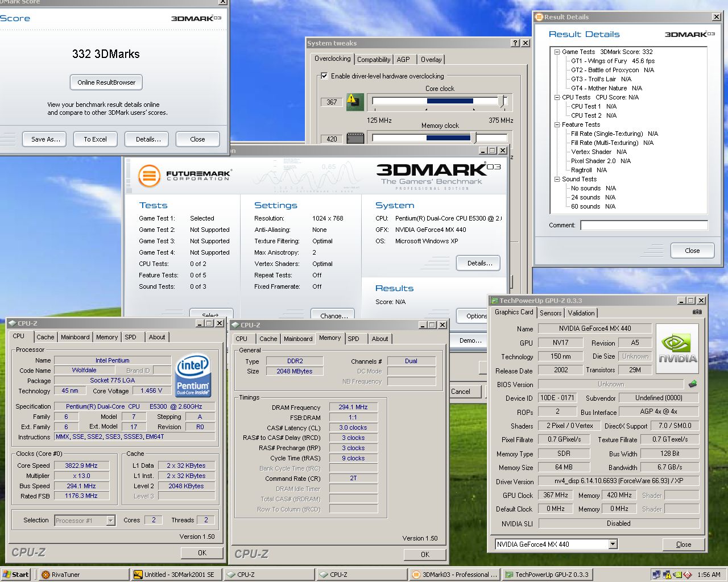Click the System tweaks help question-mark button
This screenshot has height=582, width=728.
pyautogui.click(x=515, y=43)
